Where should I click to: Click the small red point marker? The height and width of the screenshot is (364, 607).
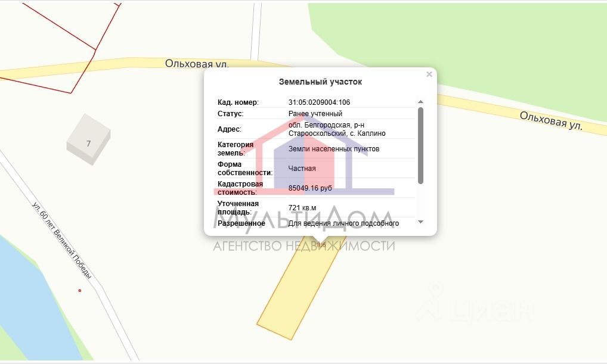click(80, 291)
